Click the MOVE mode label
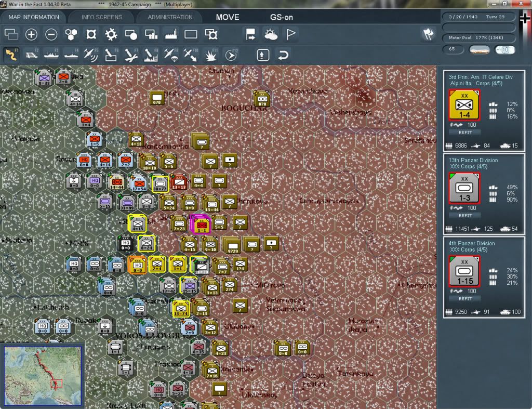 coord(228,17)
